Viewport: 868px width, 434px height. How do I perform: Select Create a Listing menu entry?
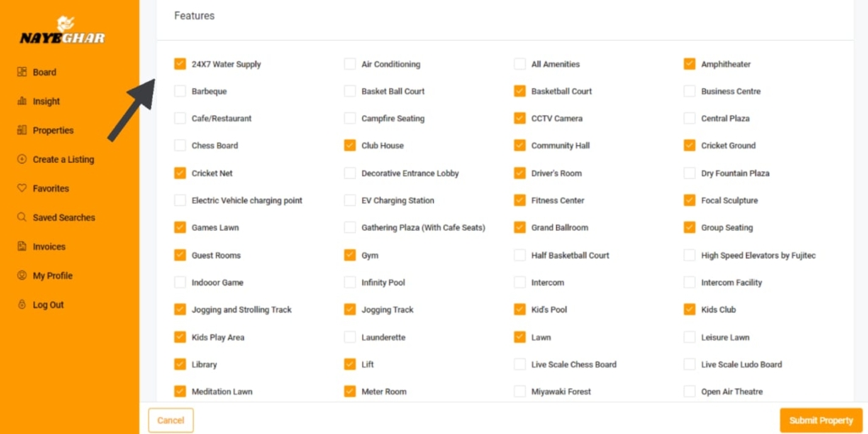click(x=64, y=159)
